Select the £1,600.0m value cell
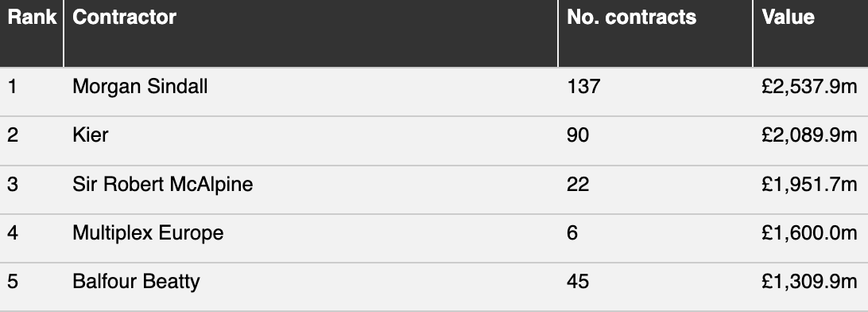Image resolution: width=868 pixels, height=312 pixels. click(x=809, y=232)
